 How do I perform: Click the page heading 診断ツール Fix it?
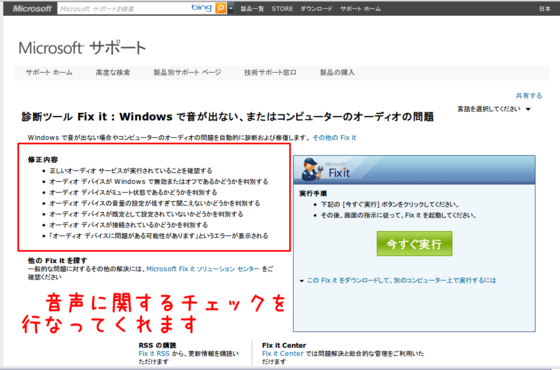(228, 117)
